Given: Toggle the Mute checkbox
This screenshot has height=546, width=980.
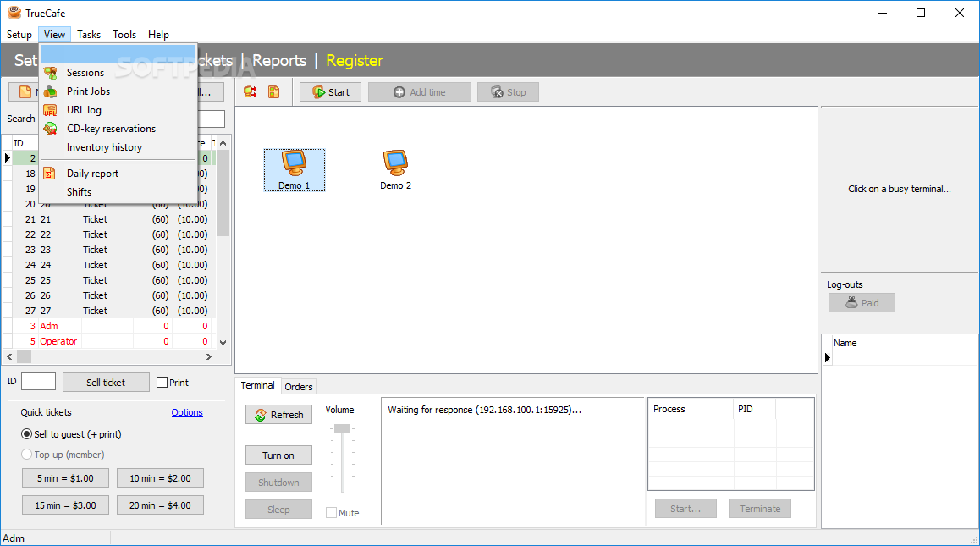Looking at the screenshot, I should (331, 513).
